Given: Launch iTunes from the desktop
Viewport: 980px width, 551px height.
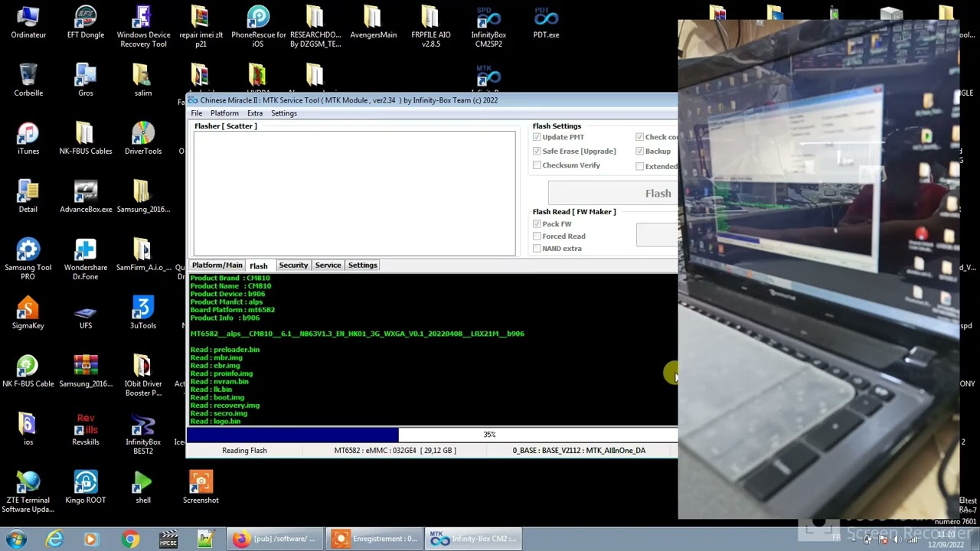Looking at the screenshot, I should pos(28,139).
